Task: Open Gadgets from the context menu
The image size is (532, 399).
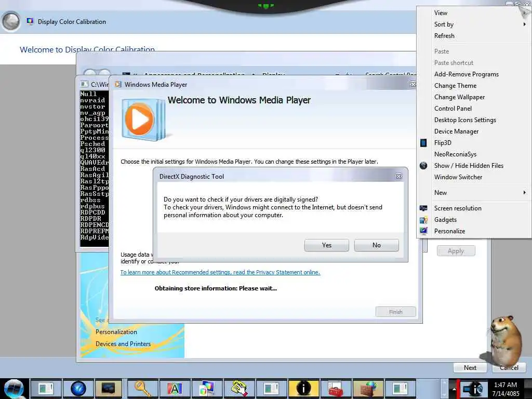Action: click(445, 220)
